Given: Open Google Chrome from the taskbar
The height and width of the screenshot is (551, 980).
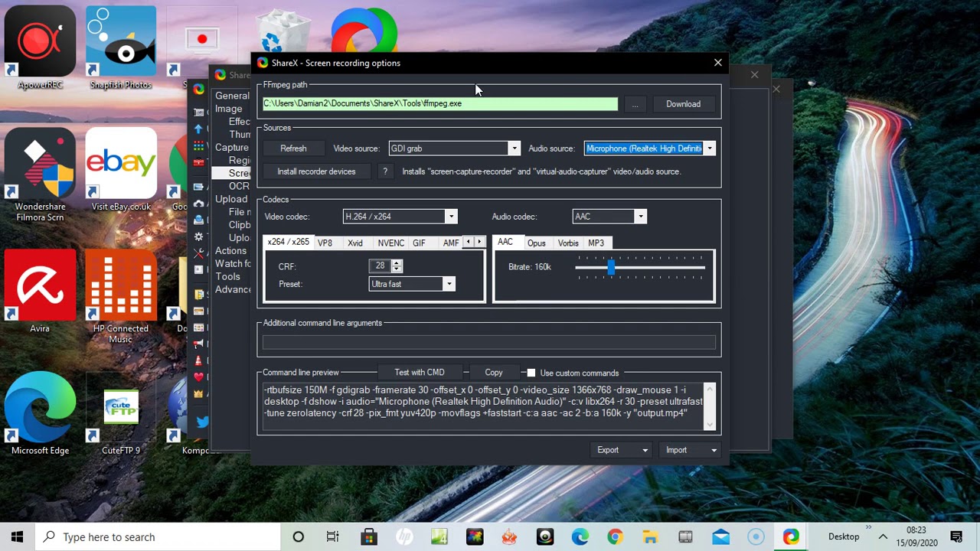Looking at the screenshot, I should click(x=615, y=537).
